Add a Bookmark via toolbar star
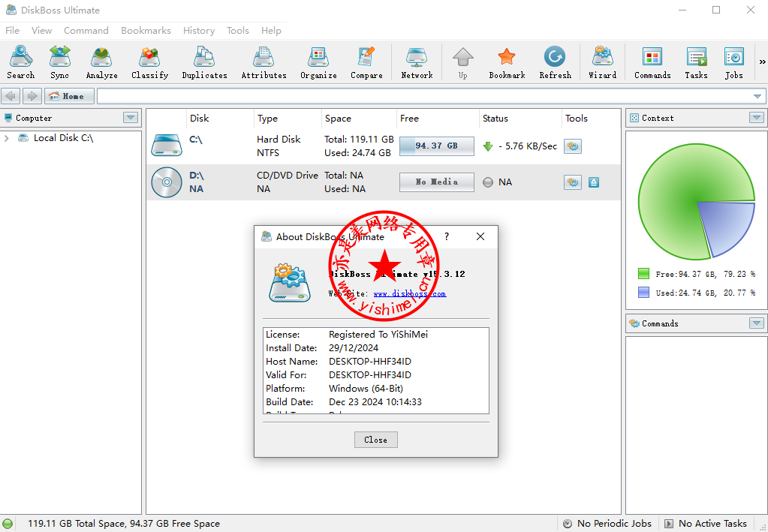 click(507, 62)
